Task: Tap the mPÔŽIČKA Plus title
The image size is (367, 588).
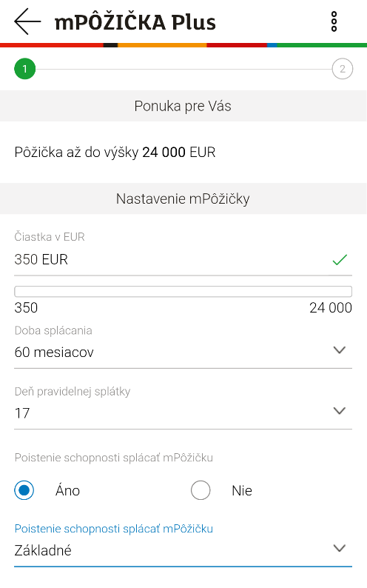Action: [x=135, y=22]
